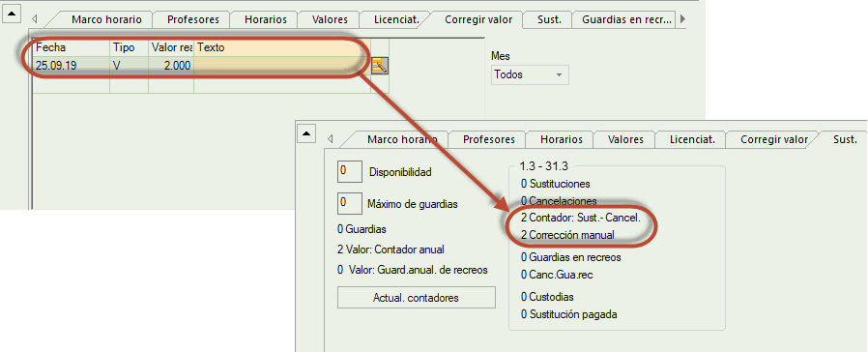This screenshot has height=352, width=868.
Task: Switch to Sust. tab in upper panel
Action: click(549, 19)
